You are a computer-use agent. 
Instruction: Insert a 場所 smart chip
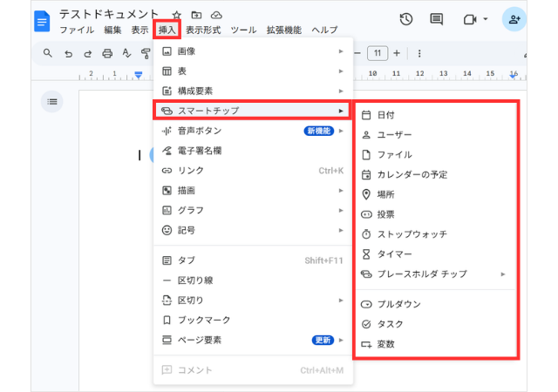[436, 194]
